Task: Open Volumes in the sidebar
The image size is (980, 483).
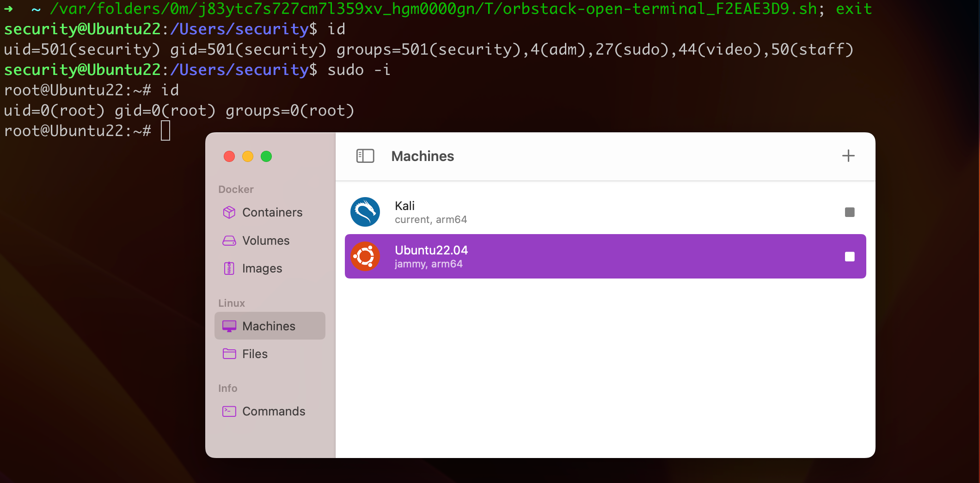Action: [270, 241]
